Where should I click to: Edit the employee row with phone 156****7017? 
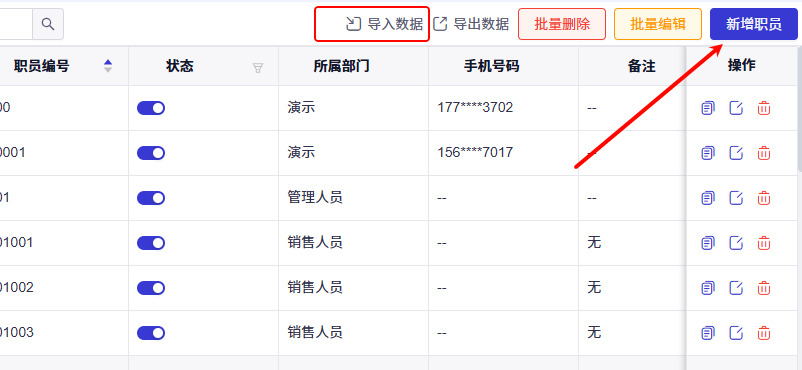click(x=736, y=153)
